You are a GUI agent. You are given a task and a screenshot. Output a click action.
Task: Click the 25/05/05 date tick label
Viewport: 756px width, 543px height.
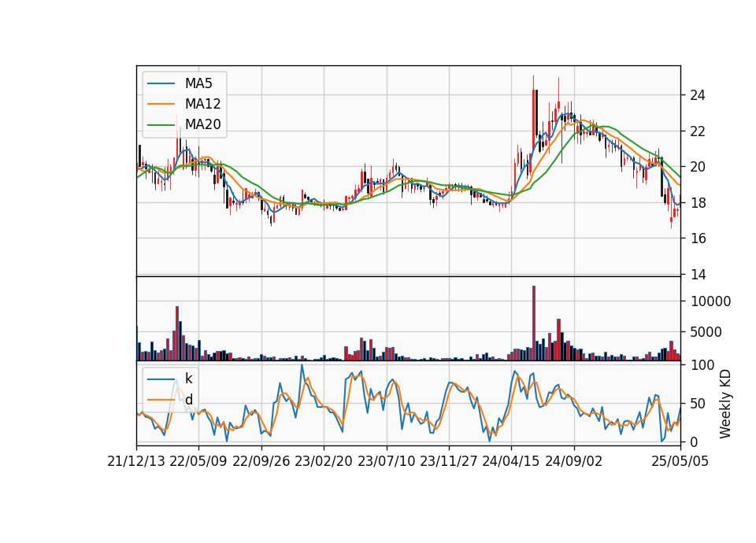click(680, 462)
